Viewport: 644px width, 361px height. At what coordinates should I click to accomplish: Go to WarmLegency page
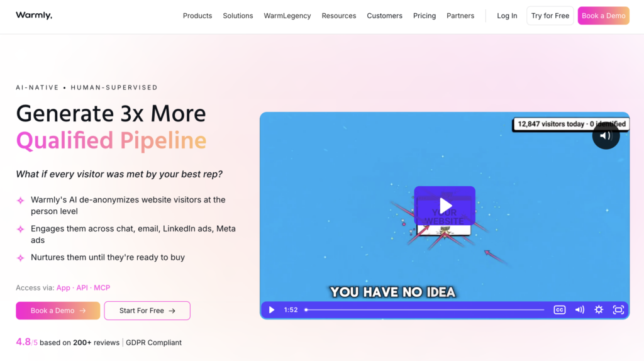287,16
